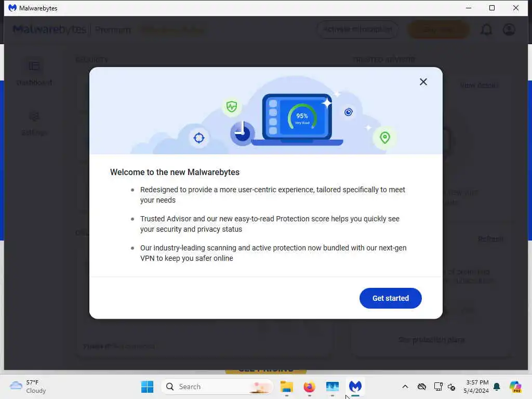Maximize the Malwarebytes window
This screenshot has height=399, width=532.
pos(492,8)
